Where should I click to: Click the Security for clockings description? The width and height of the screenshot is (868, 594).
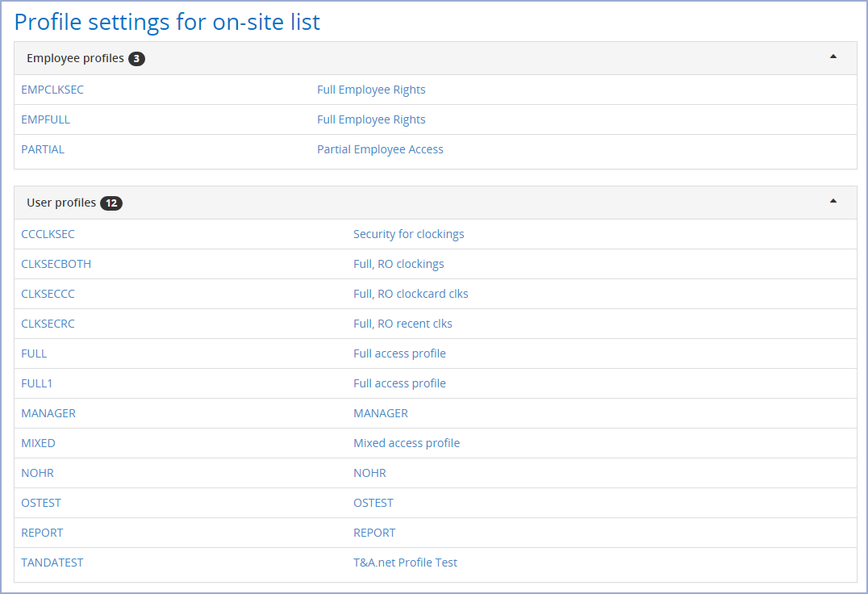click(409, 234)
